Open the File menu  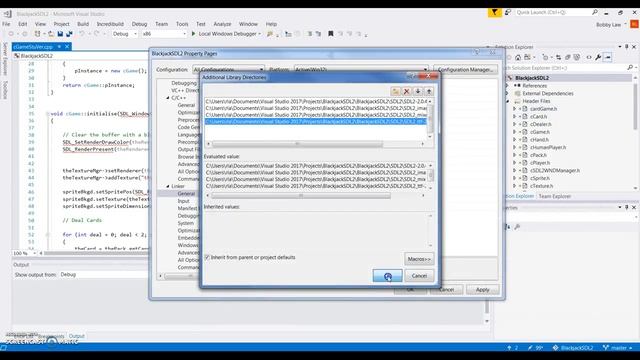tap(6, 24)
